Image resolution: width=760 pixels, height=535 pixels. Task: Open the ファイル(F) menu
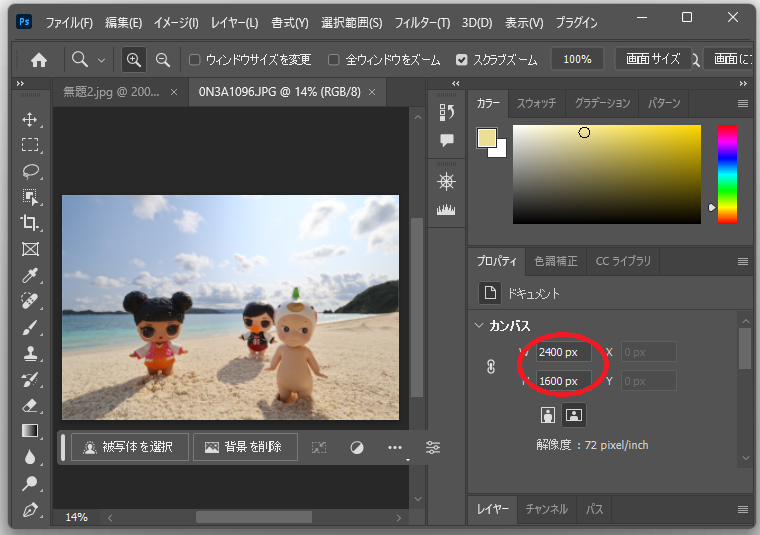tap(69, 23)
